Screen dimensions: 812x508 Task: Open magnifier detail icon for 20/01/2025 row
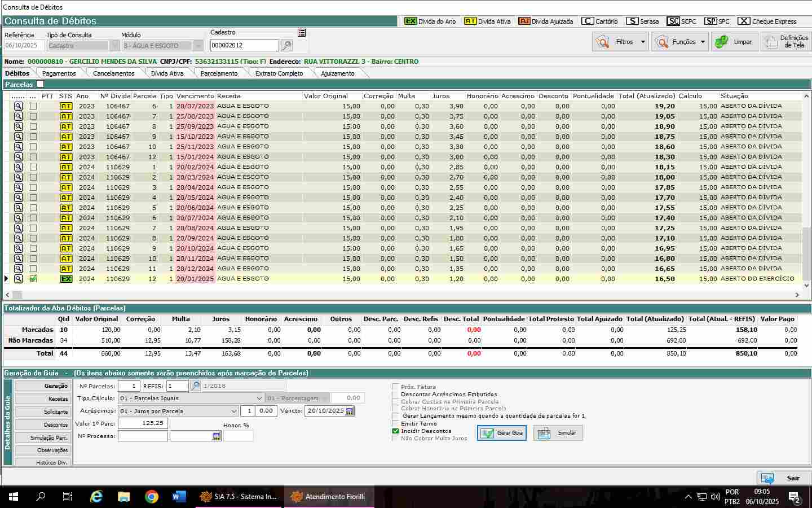click(x=19, y=279)
